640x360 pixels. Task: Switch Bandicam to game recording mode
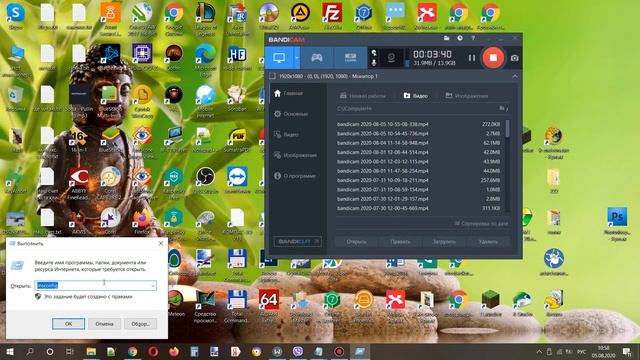click(x=317, y=58)
